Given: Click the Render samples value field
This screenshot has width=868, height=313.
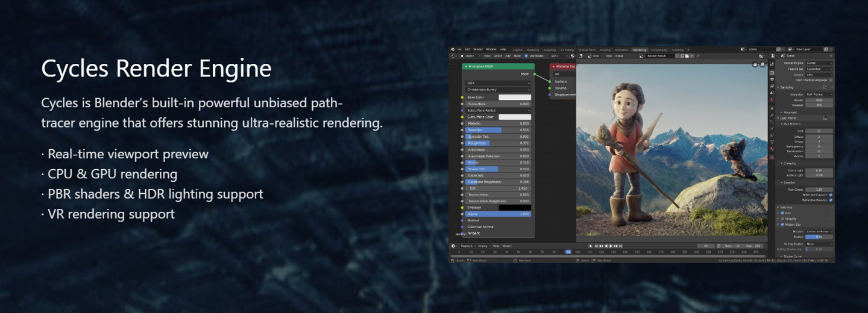Looking at the screenshot, I should 819,100.
